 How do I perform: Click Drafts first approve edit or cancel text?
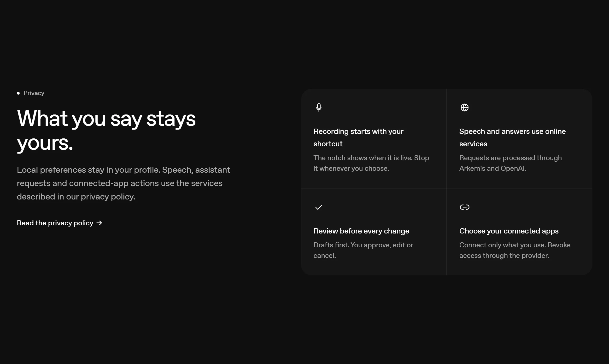click(363, 250)
